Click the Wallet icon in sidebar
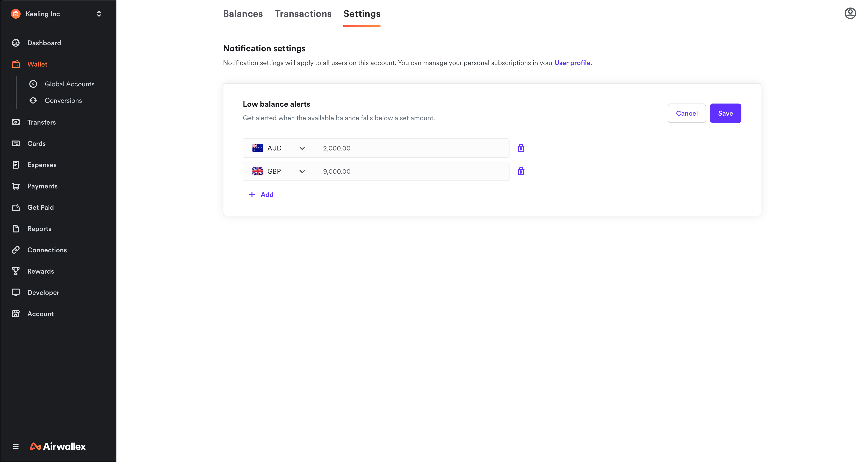Image resolution: width=868 pixels, height=462 pixels. coord(15,64)
